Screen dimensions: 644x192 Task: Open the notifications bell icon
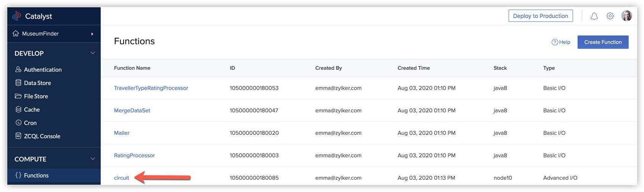594,16
